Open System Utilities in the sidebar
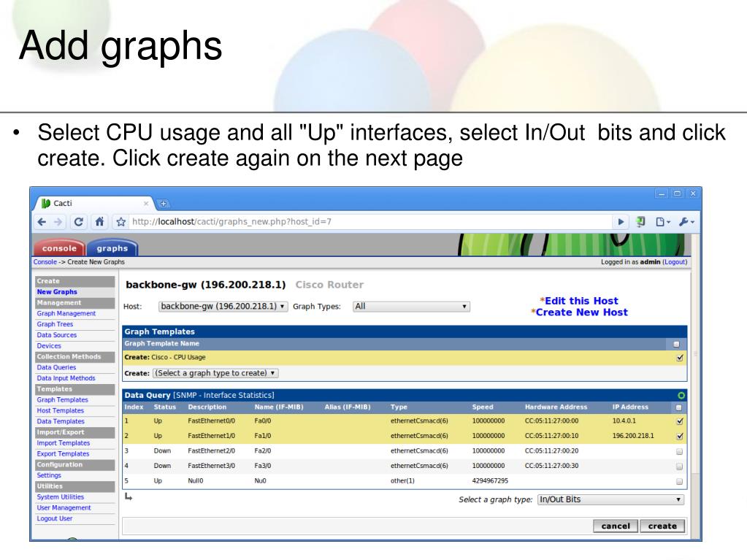The image size is (747, 560). tap(61, 496)
